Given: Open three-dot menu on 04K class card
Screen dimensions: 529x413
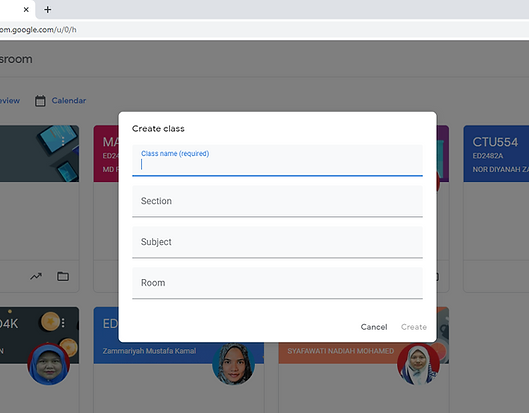Looking at the screenshot, I should pos(63,323).
